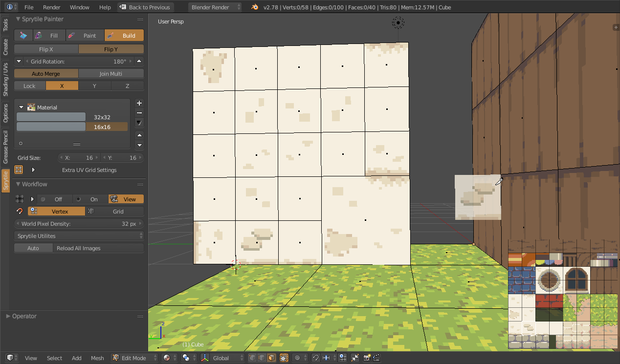
Task: Move grid entry up with arrow button
Action: click(x=139, y=135)
